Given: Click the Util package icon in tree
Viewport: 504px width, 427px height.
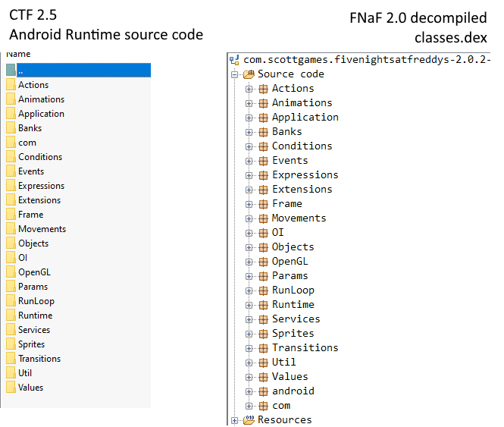Looking at the screenshot, I should click(263, 363).
